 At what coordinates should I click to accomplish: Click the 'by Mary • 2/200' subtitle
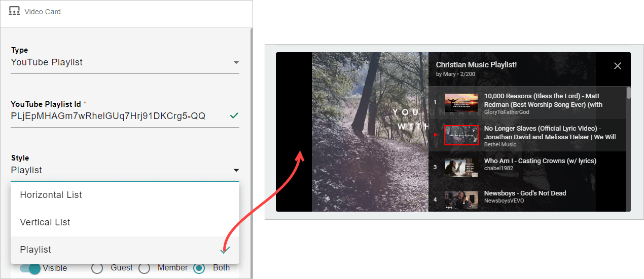click(455, 74)
